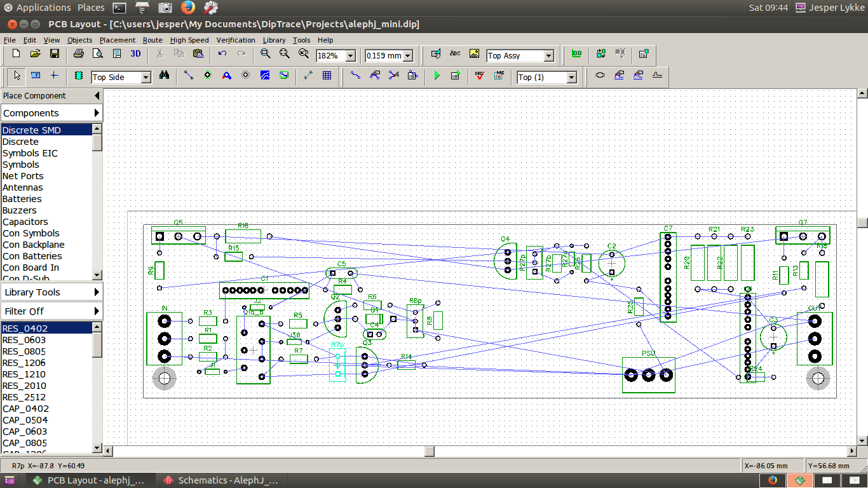The image size is (868, 488).
Task: Open the zoom percentage dropdown
Action: pos(351,56)
